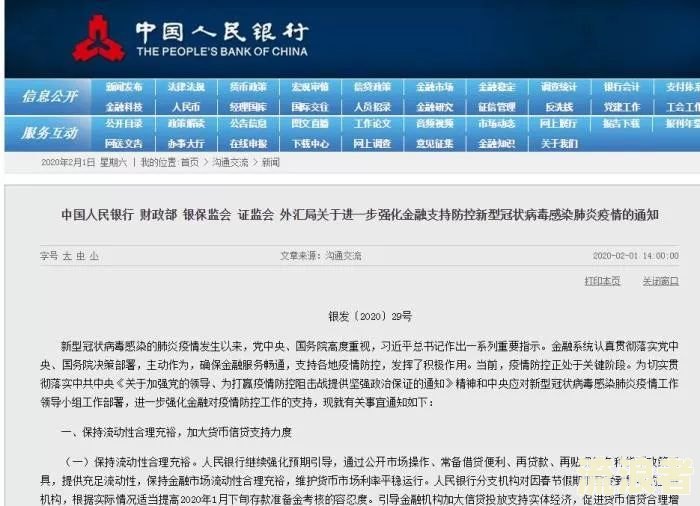Go to the 调查统计 section

[559, 87]
